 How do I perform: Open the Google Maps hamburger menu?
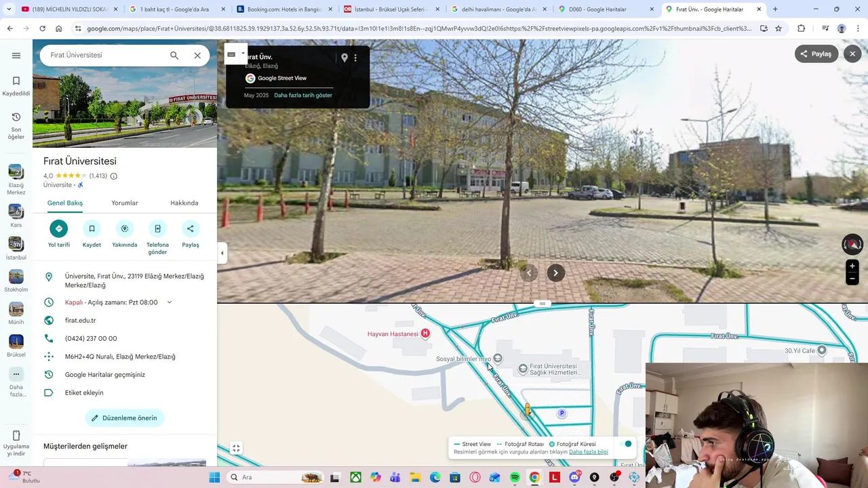(x=16, y=56)
